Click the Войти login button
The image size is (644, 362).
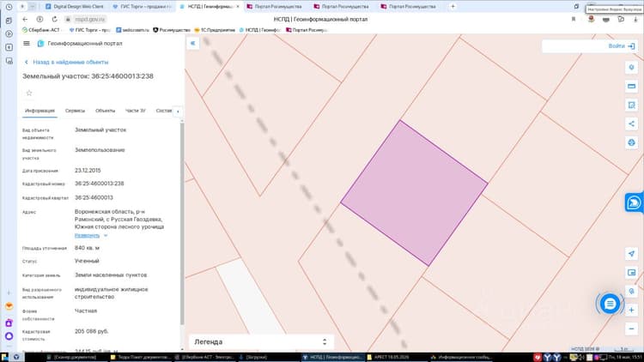tap(621, 46)
